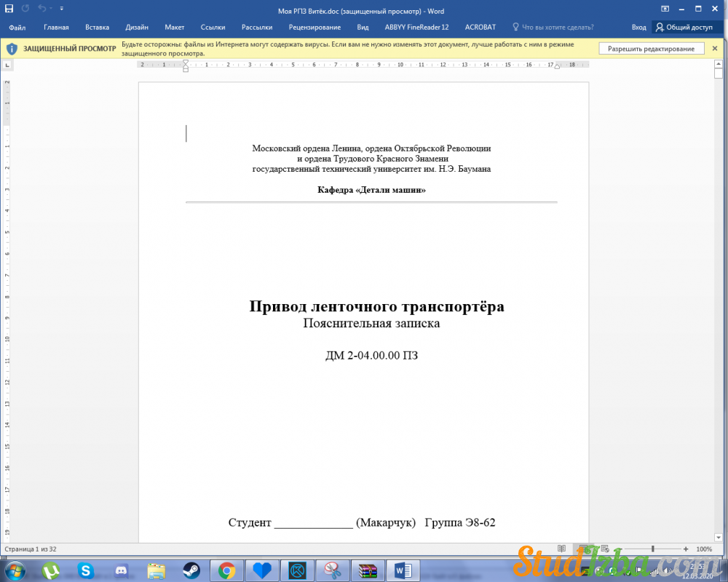
Task: Open the Quick Access Toolbar customize arrow
Action: [x=61, y=9]
